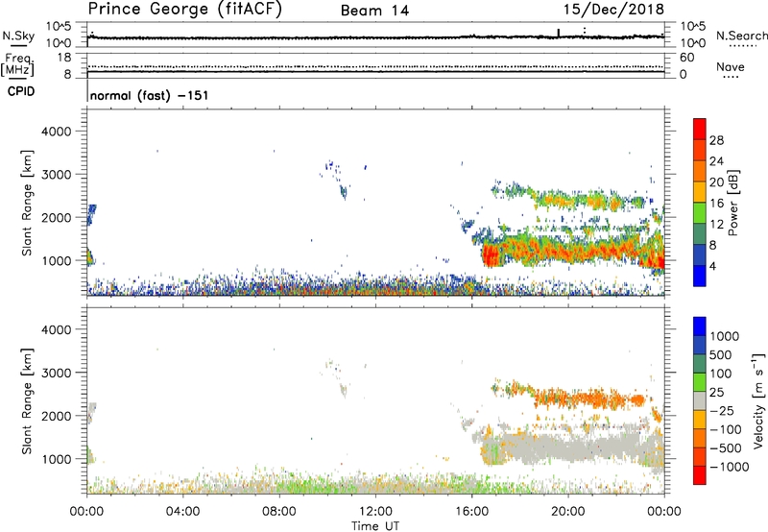Click the '04:00' time tick label

pos(183,512)
